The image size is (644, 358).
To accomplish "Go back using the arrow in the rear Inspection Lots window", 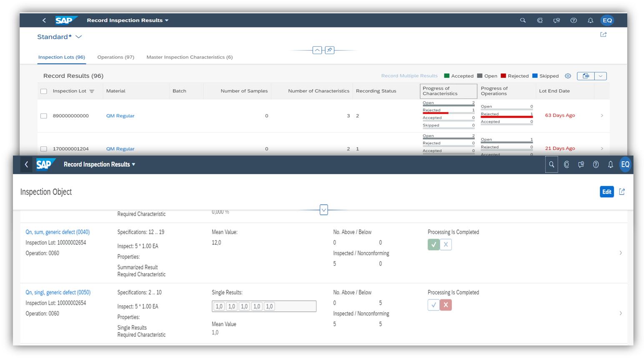I will [44, 20].
